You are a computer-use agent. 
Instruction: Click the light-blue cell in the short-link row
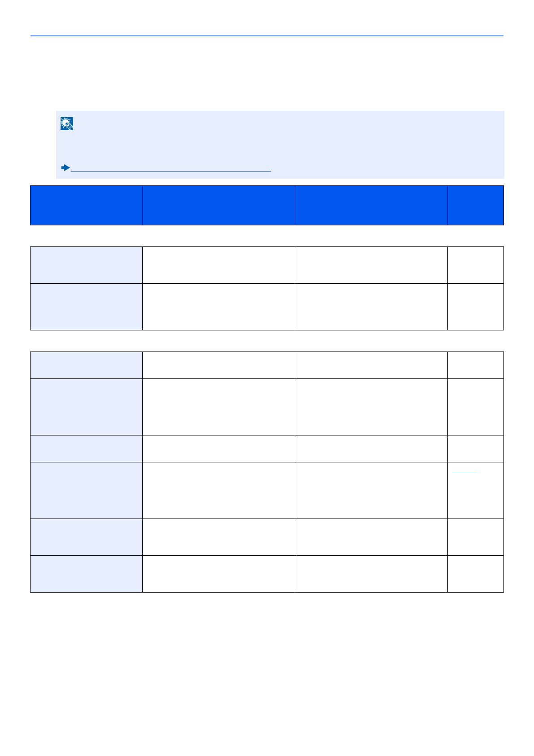pos(86,490)
